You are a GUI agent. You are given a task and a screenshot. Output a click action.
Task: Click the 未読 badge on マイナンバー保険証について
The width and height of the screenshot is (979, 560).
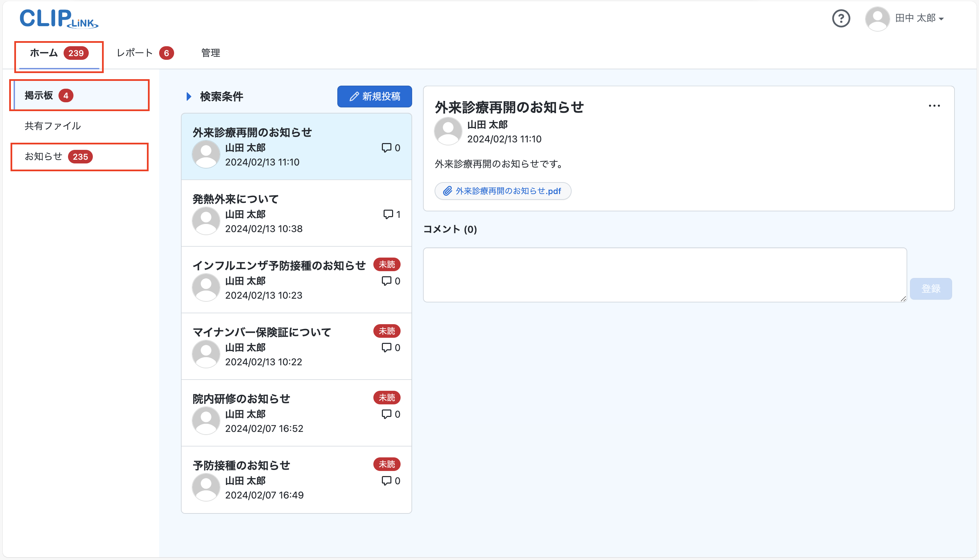[387, 331]
